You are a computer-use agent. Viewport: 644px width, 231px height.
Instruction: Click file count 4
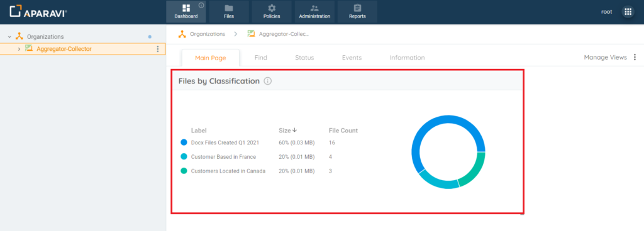[330, 156]
